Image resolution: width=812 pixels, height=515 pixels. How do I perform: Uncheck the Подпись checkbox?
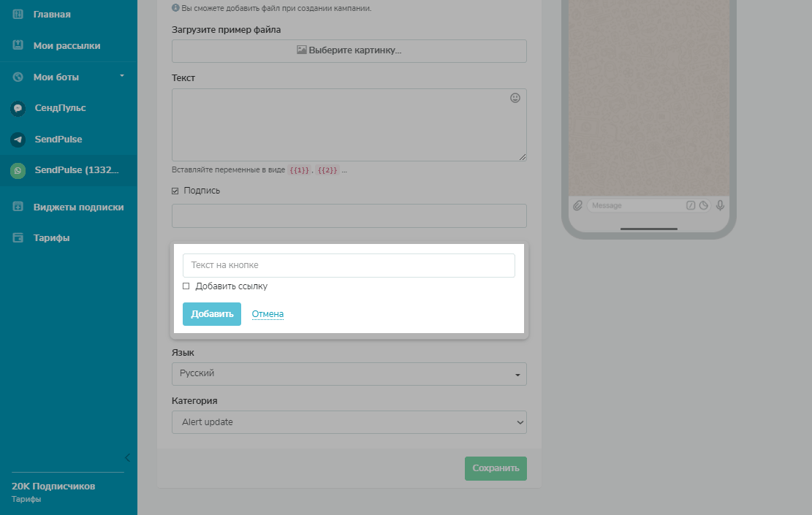pos(175,191)
